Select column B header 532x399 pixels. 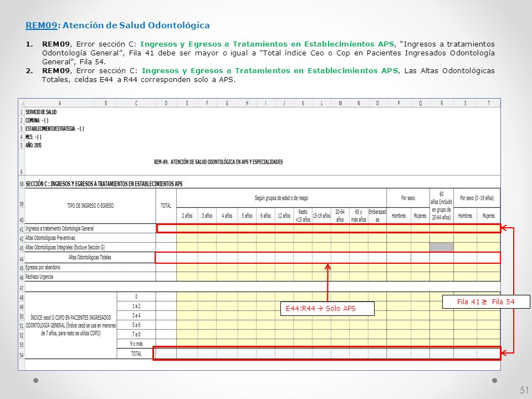coord(106,103)
